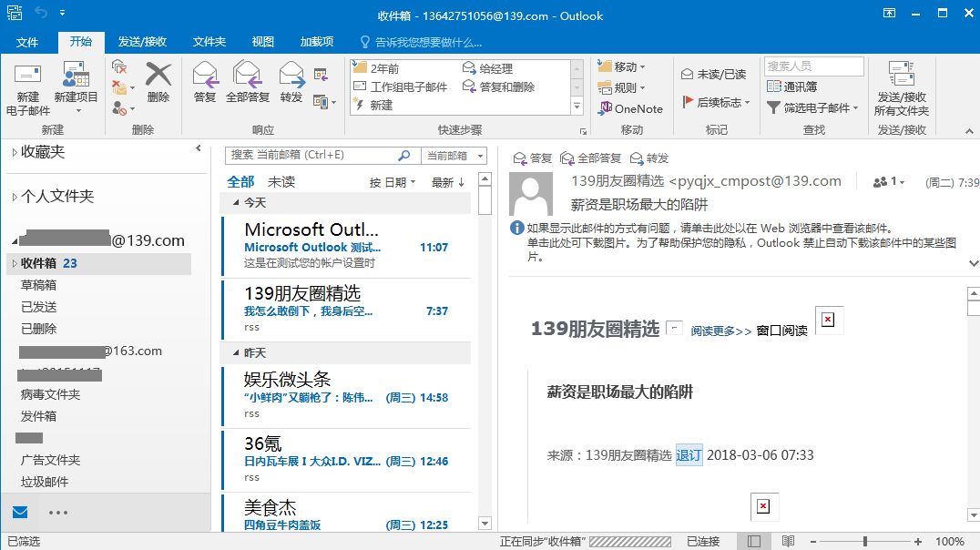Screen dimensions: 980x550
Task: Switch to mail view envelope icon
Action: pyautogui.click(x=20, y=513)
